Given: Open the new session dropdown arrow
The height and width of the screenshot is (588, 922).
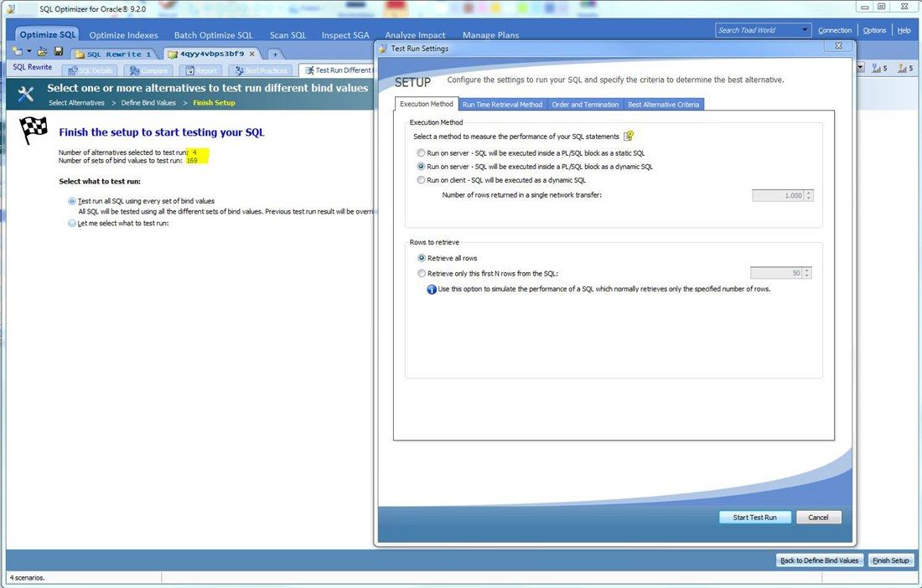Looking at the screenshot, I should tap(28, 52).
